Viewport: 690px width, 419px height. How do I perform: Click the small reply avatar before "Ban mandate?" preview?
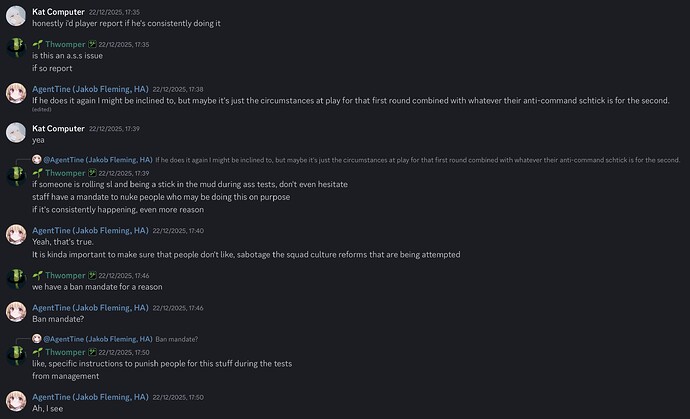click(x=37, y=339)
